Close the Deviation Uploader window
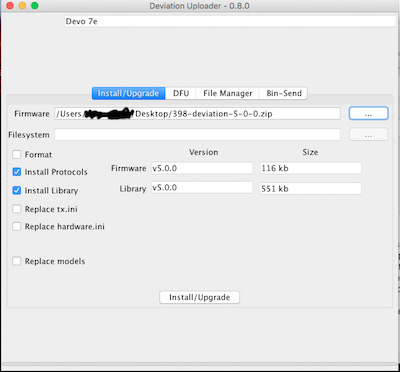 tap(10, 6)
